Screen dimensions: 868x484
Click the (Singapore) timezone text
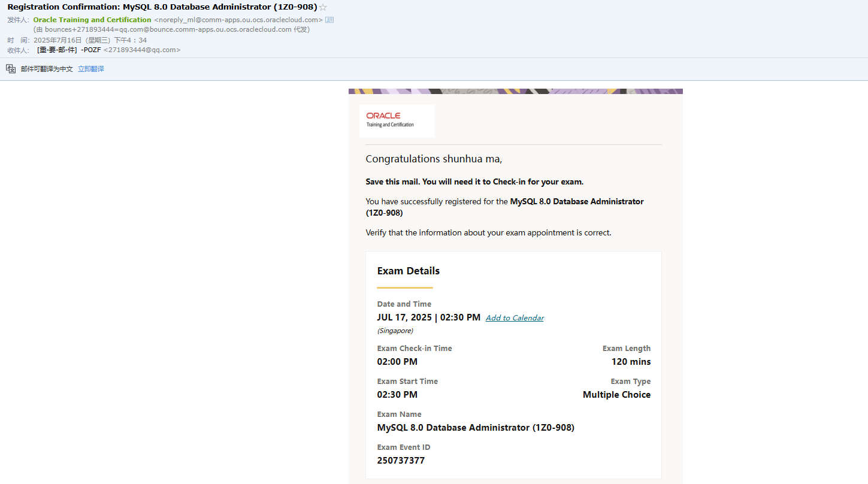(x=395, y=331)
